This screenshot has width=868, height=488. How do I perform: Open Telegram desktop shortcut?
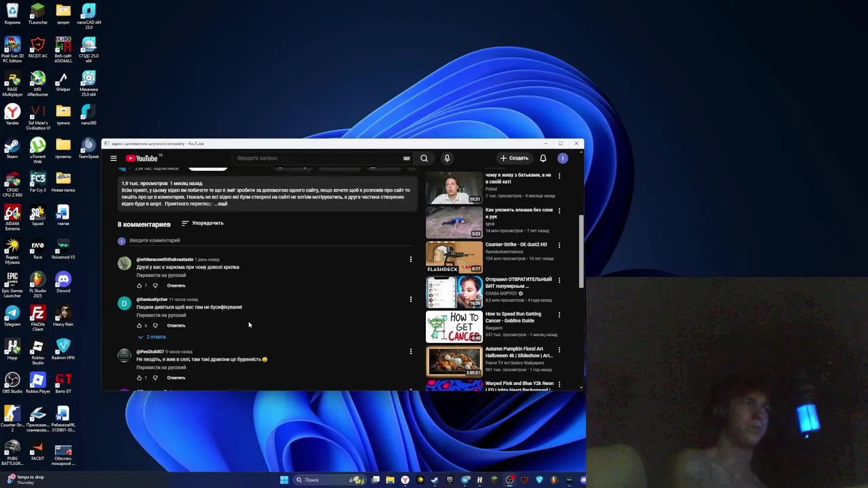click(12, 316)
